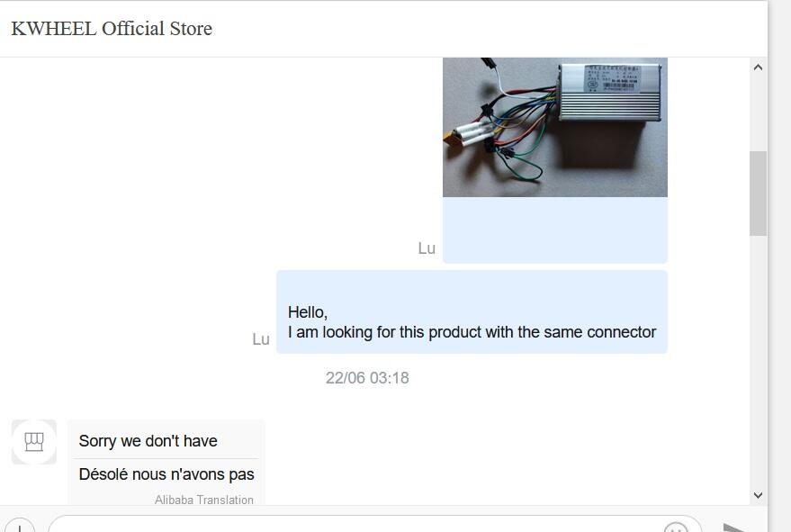This screenshot has width=791, height=532.
Task: Click the 'Lu' status beside Hello message
Action: click(x=261, y=339)
